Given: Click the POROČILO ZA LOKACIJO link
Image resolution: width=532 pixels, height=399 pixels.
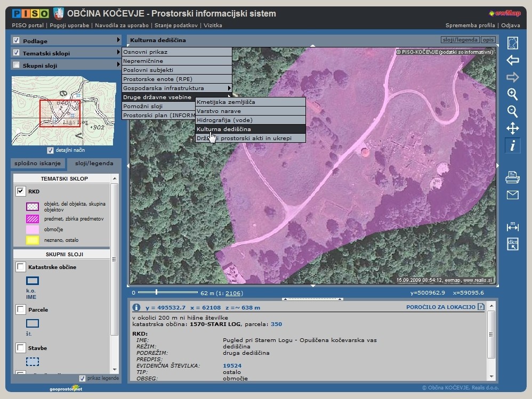Looking at the screenshot, I should point(440,307).
